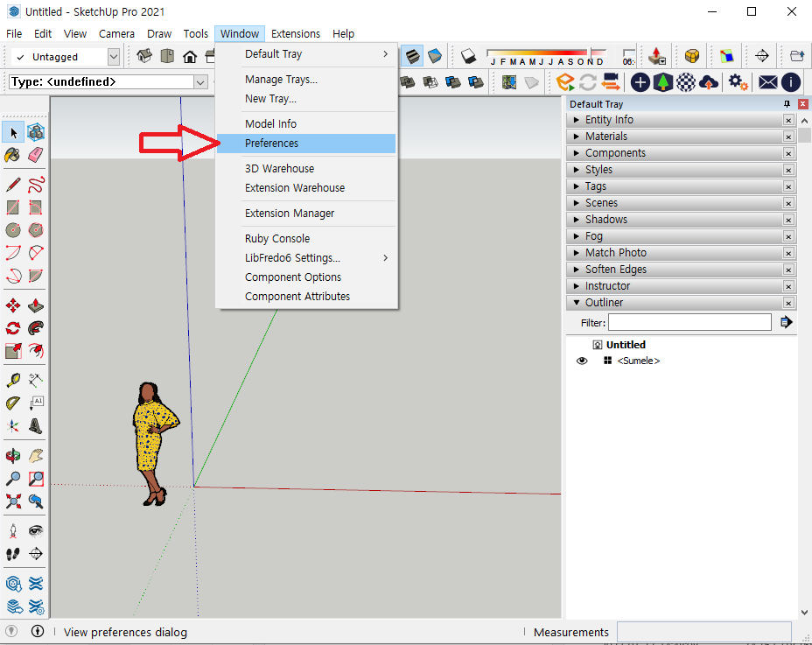Toggle visibility eye for Sumele
Screen dimensions: 812x645
[582, 361]
